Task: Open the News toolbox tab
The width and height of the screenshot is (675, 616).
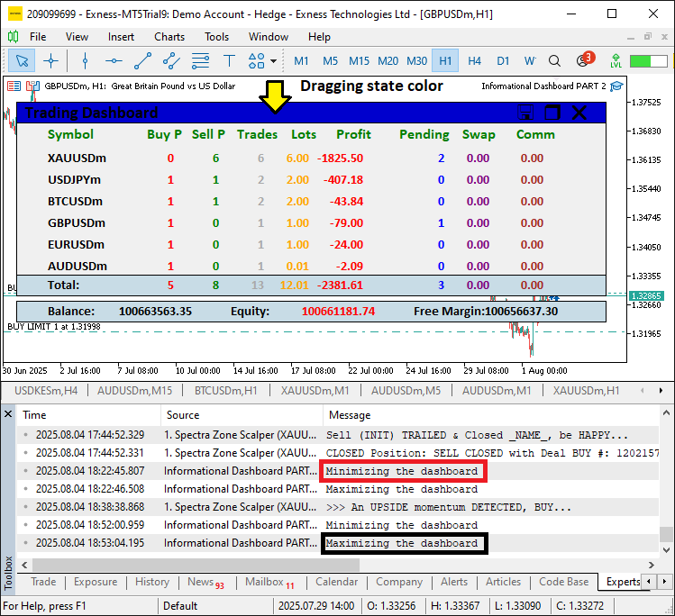Action: (x=205, y=582)
